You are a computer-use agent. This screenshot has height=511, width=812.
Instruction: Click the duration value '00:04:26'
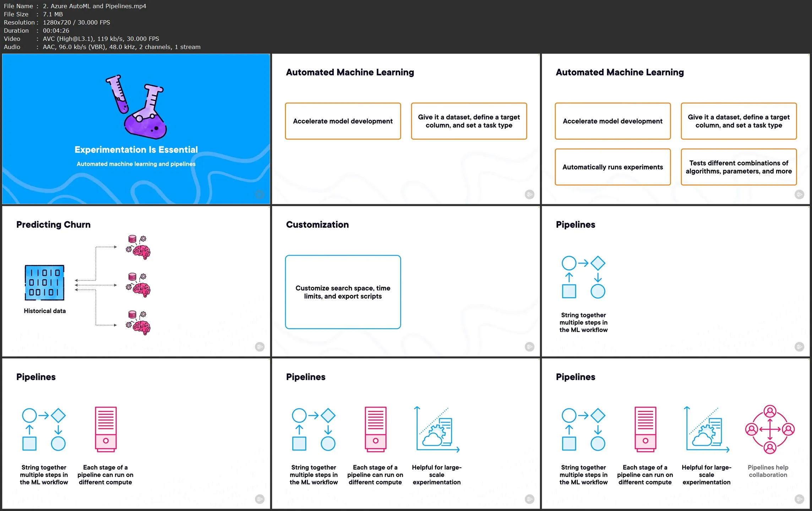tap(56, 31)
